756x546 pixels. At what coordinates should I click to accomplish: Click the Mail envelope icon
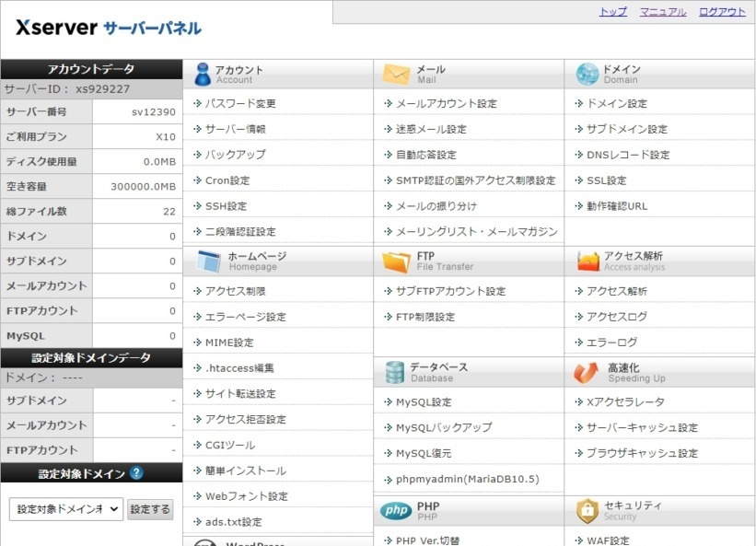[396, 75]
